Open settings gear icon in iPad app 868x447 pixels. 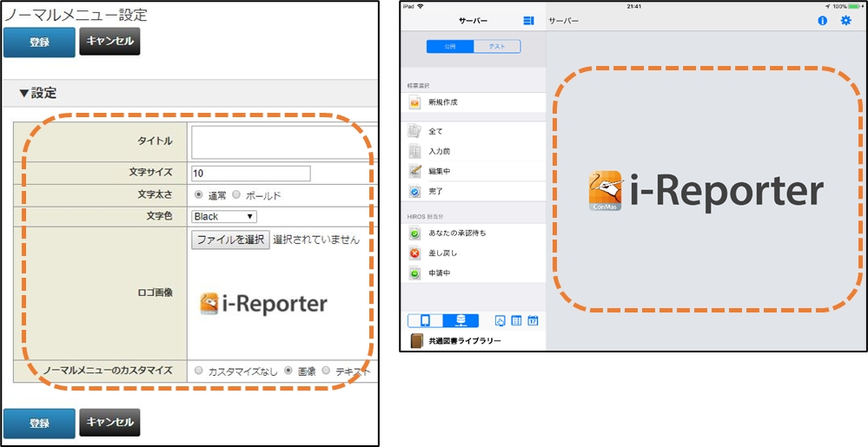point(846,21)
